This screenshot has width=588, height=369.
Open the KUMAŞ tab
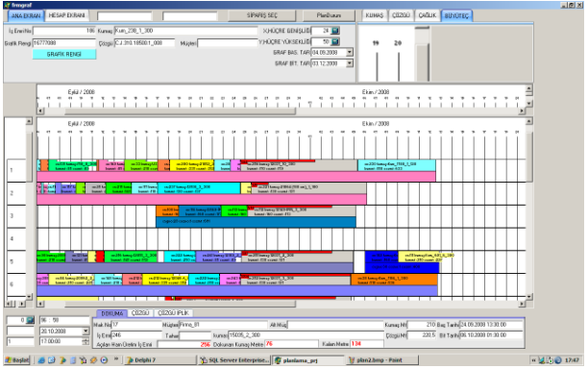pos(375,15)
